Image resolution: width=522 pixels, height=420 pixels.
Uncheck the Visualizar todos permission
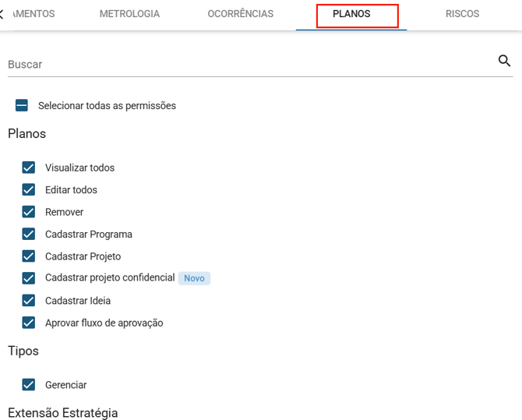pyautogui.click(x=29, y=168)
